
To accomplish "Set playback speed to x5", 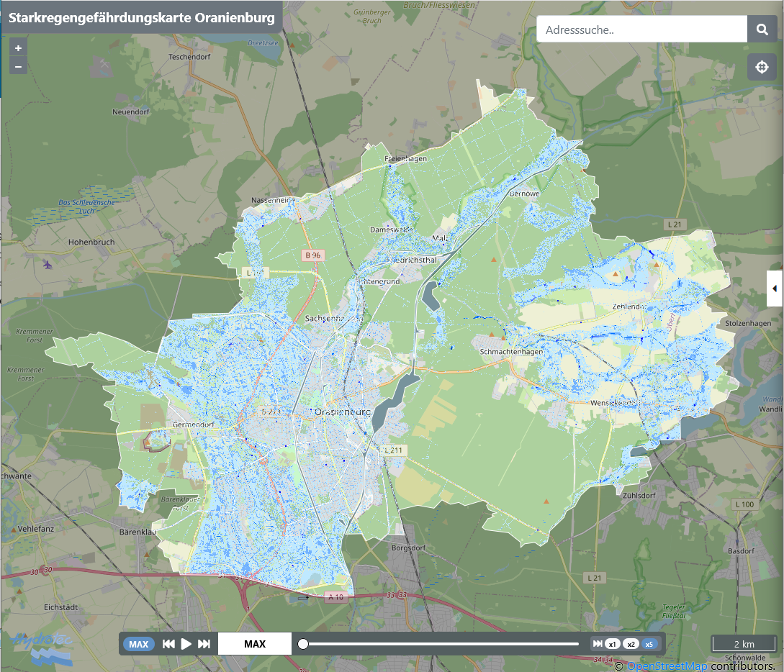I will pos(649,644).
